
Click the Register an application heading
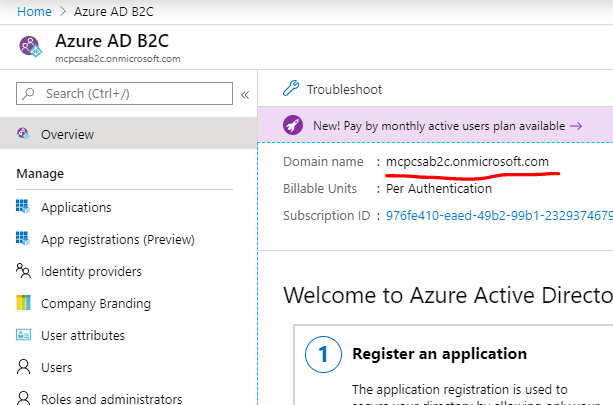click(x=439, y=354)
